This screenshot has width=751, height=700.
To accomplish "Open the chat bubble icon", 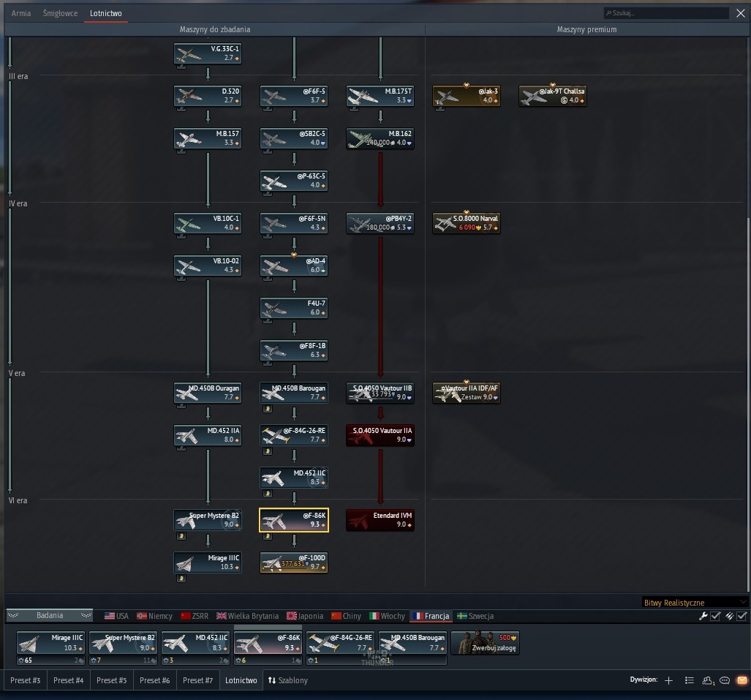I will coord(725,680).
